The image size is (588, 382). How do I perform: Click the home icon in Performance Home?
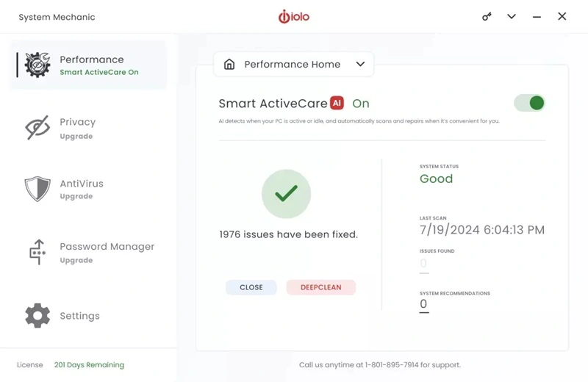click(229, 64)
